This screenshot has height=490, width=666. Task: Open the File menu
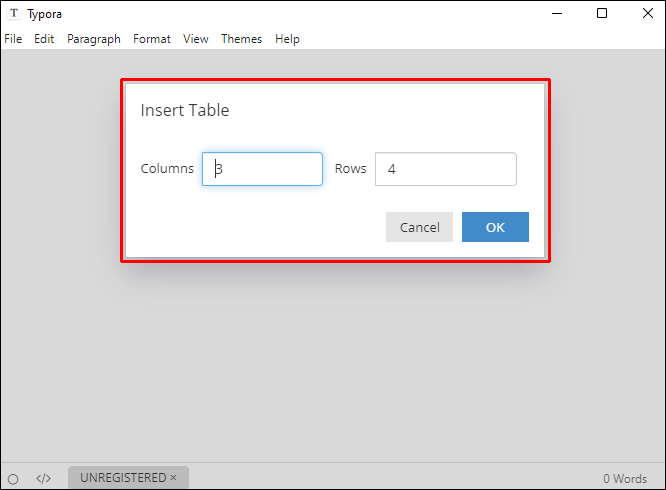tap(13, 39)
